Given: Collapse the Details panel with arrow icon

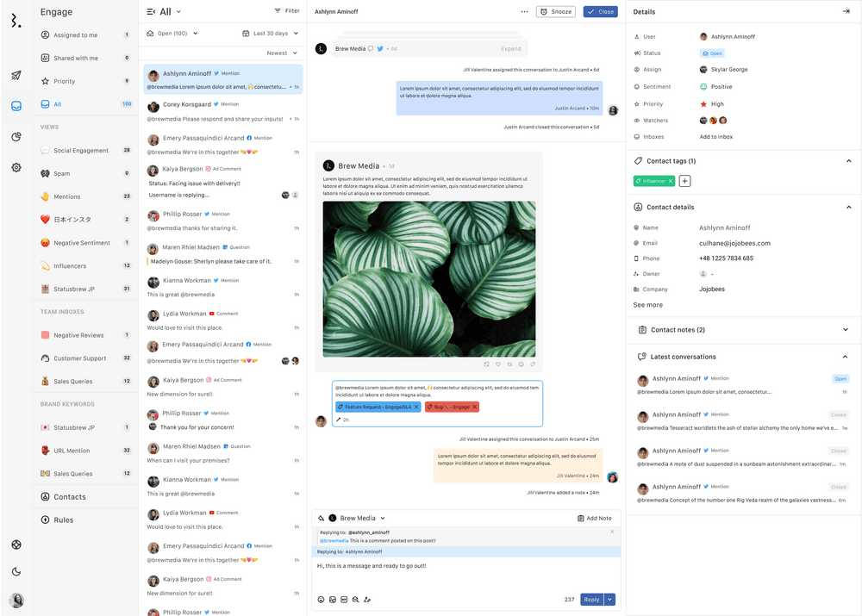Looking at the screenshot, I should point(846,11).
